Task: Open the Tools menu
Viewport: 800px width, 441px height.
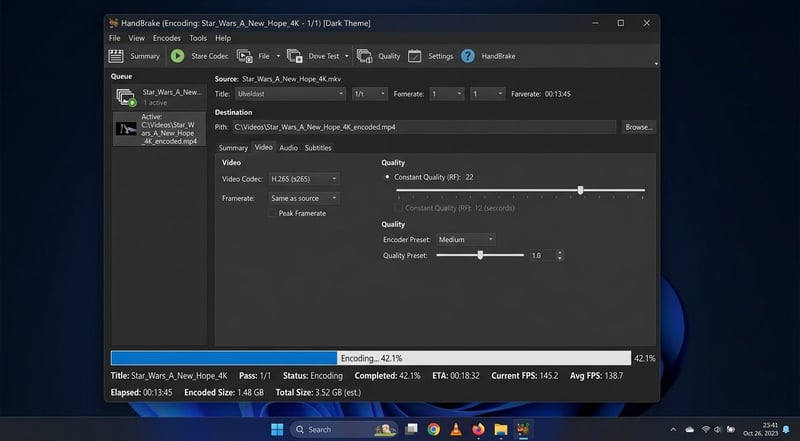Action: point(198,38)
